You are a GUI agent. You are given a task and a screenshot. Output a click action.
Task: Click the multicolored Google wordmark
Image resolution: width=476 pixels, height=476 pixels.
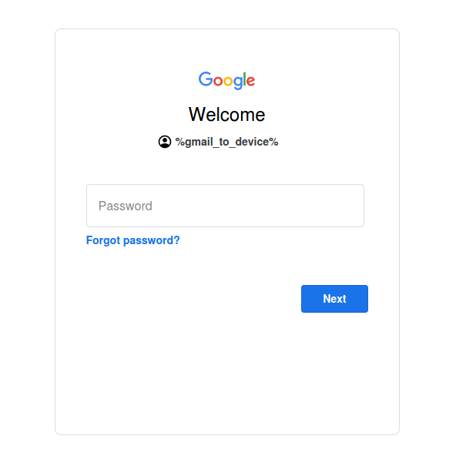pos(226,80)
